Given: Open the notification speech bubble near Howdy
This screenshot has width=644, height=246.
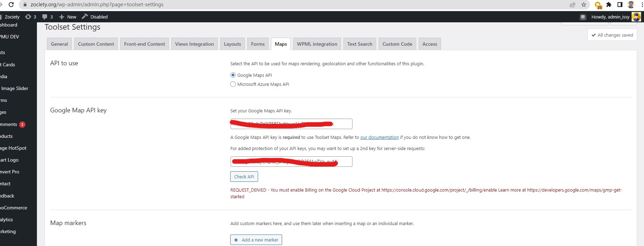Looking at the screenshot, I should (x=583, y=17).
